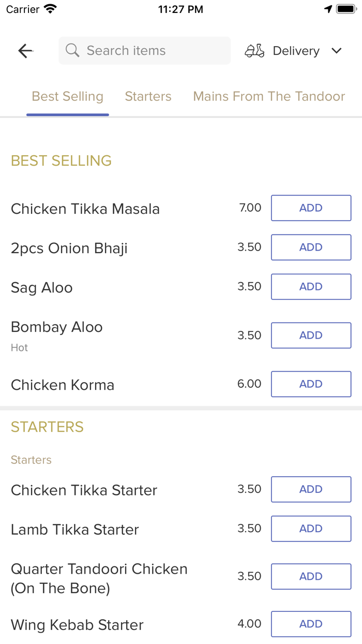Add Bombay Aloo to the basket
The width and height of the screenshot is (362, 644).
(x=311, y=335)
